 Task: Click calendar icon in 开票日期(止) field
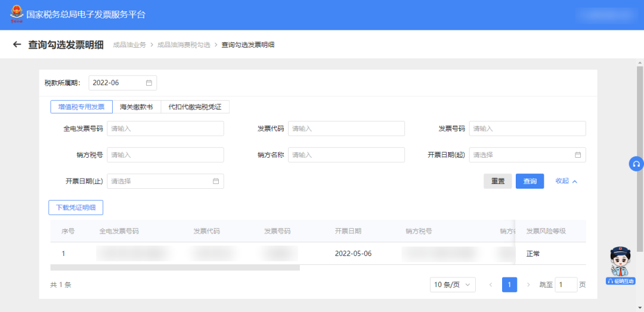coord(215,181)
